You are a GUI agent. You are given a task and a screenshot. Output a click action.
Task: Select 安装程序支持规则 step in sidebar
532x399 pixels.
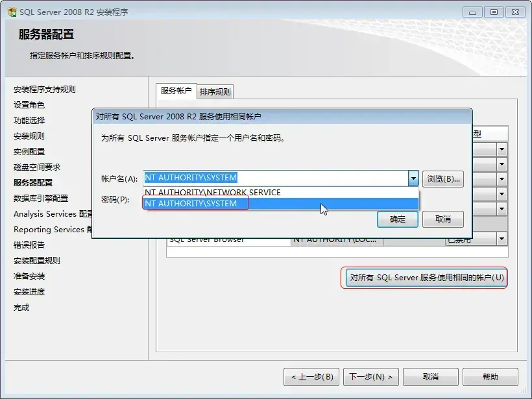[x=45, y=90]
